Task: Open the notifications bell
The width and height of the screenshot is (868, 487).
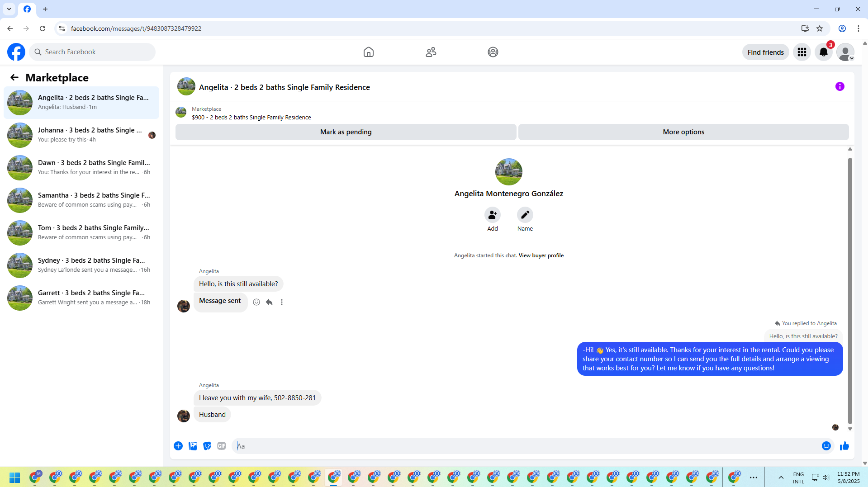Action: [824, 52]
